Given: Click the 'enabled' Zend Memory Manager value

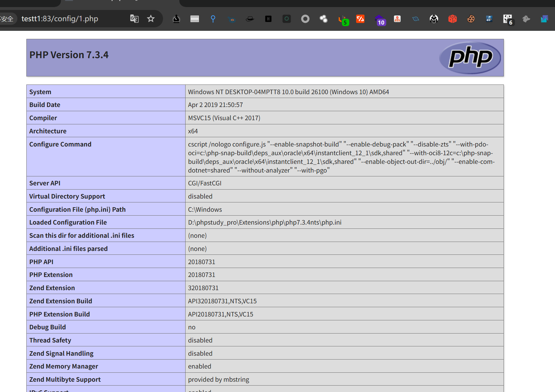Looking at the screenshot, I should (x=200, y=366).
